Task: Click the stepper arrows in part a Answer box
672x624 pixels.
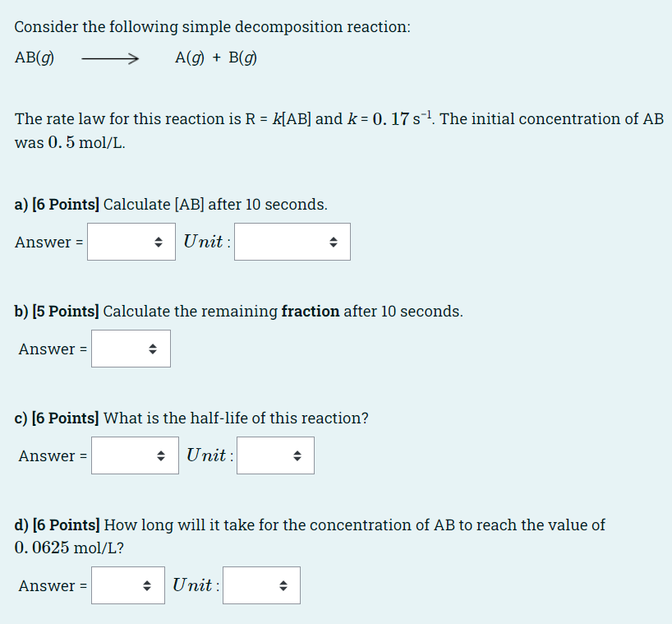Action: pyautogui.click(x=159, y=242)
